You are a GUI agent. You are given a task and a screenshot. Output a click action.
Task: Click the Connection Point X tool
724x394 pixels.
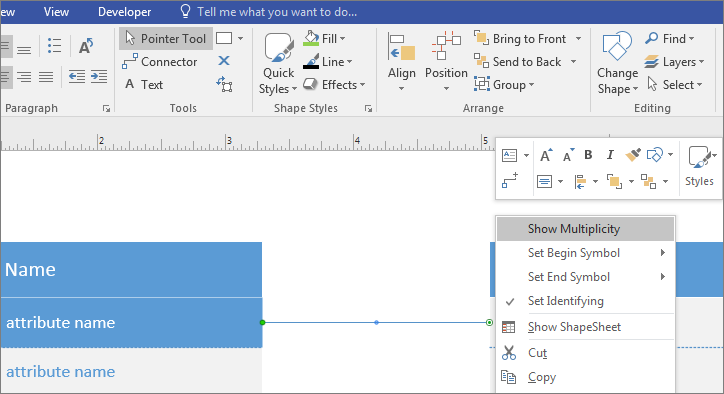click(x=224, y=61)
